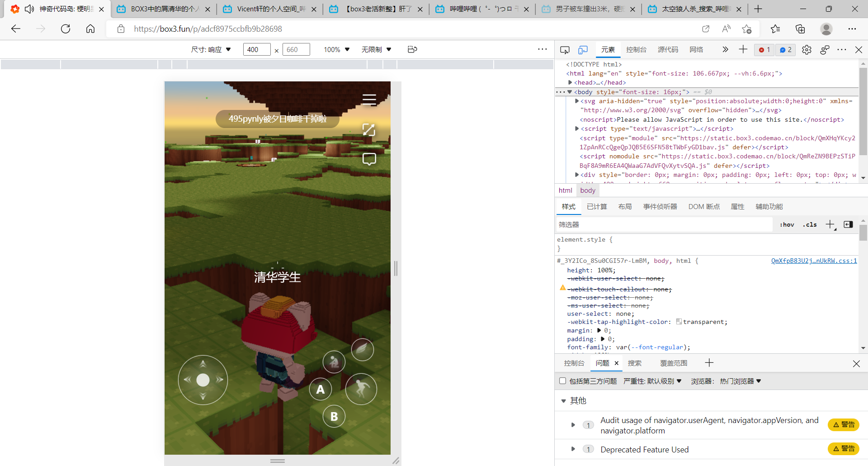868x466 pixels.
Task: Close the 问题 drawer tab
Action: [616, 363]
